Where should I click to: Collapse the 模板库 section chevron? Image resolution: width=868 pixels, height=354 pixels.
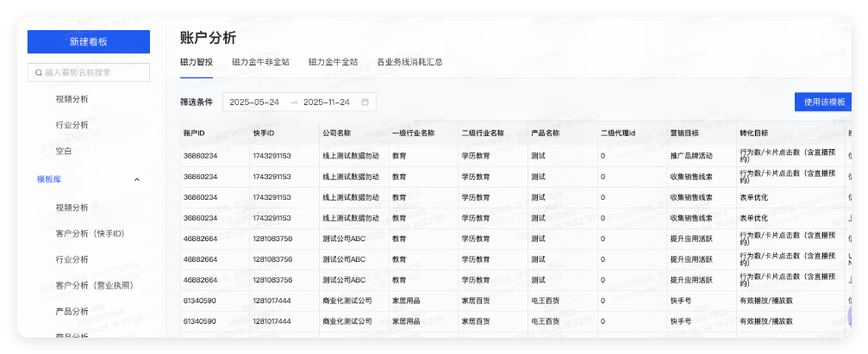click(x=137, y=180)
